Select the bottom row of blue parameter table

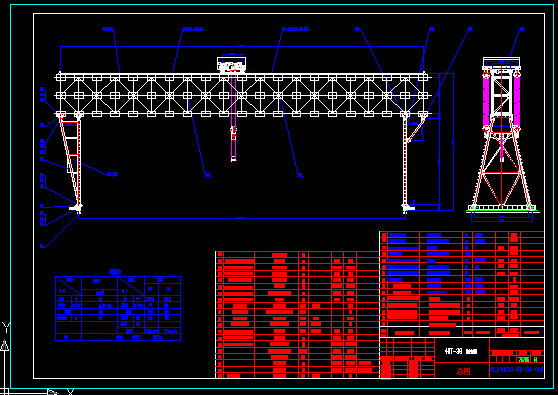[x=118, y=337]
